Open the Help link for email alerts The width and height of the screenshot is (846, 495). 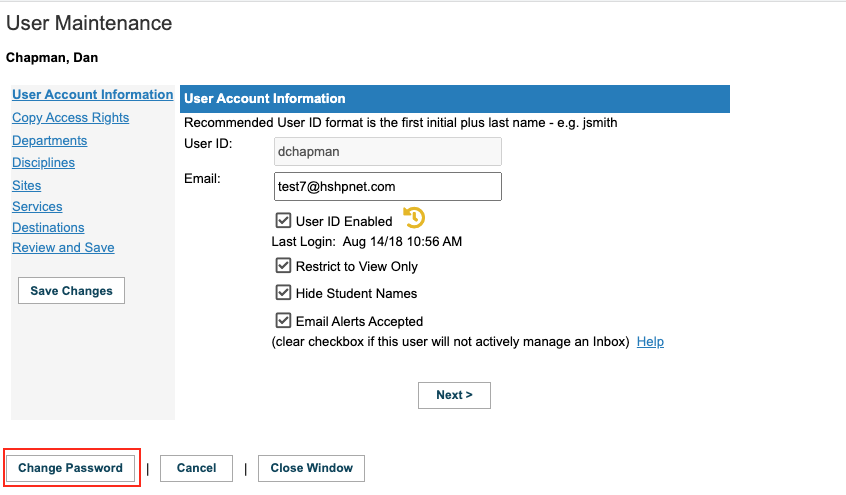pos(650,342)
